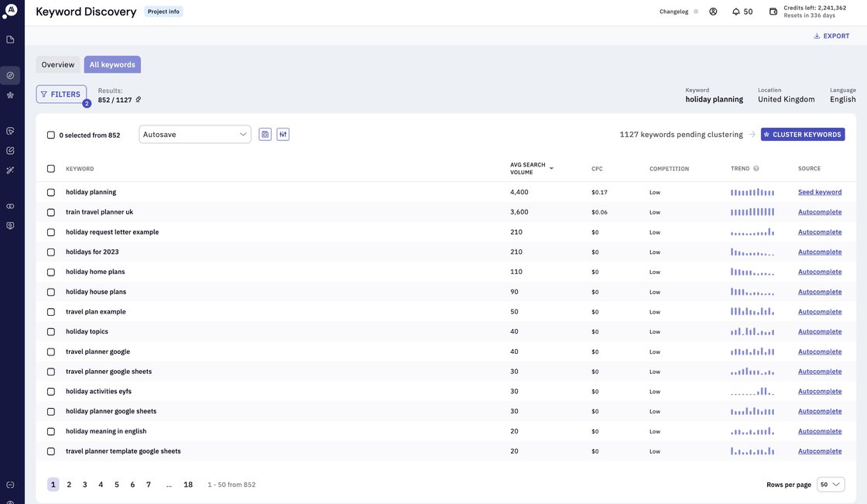This screenshot has width=867, height=504.
Task: Click Autocomplete link for 'holiday topics'
Action: click(820, 331)
